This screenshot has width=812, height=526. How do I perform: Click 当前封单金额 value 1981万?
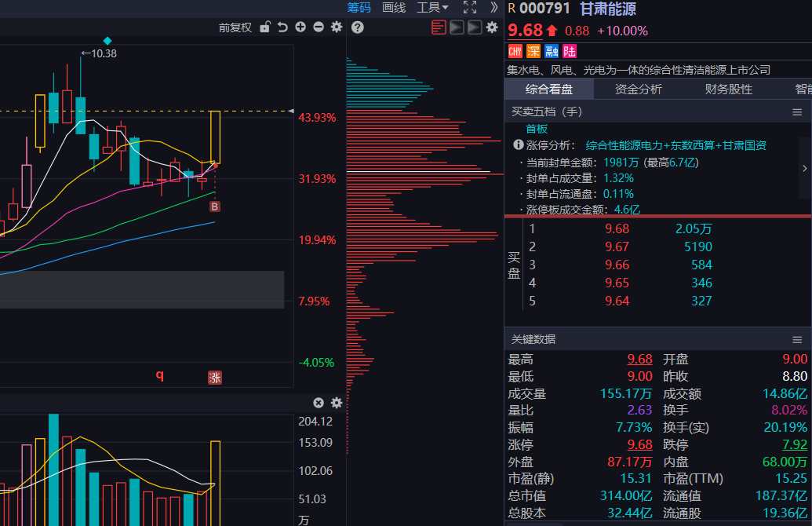click(621, 163)
